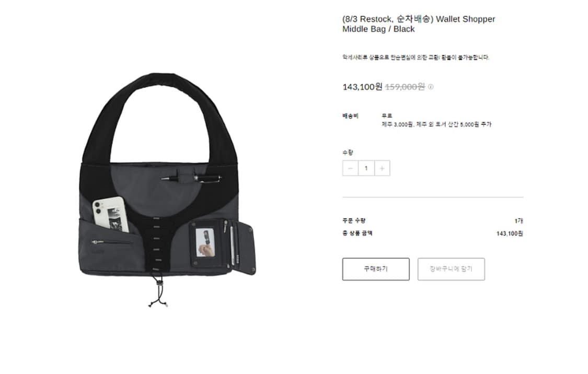Increase quantity with the plus button
588x374 pixels.
pyautogui.click(x=382, y=168)
